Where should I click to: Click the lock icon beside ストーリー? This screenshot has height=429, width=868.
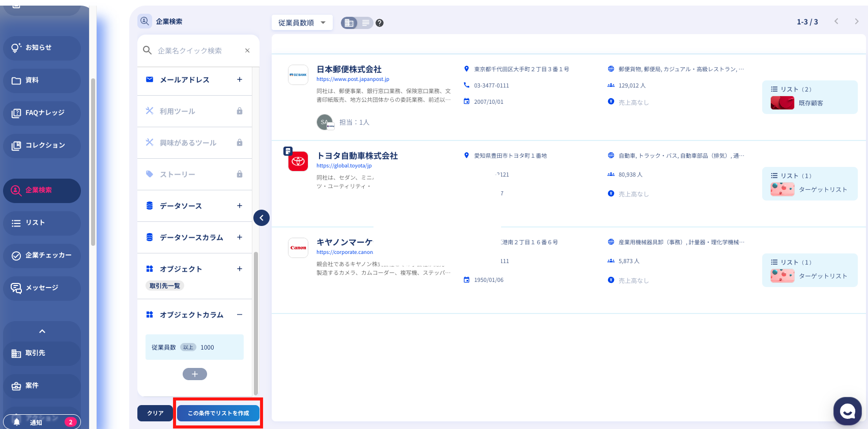tap(240, 174)
